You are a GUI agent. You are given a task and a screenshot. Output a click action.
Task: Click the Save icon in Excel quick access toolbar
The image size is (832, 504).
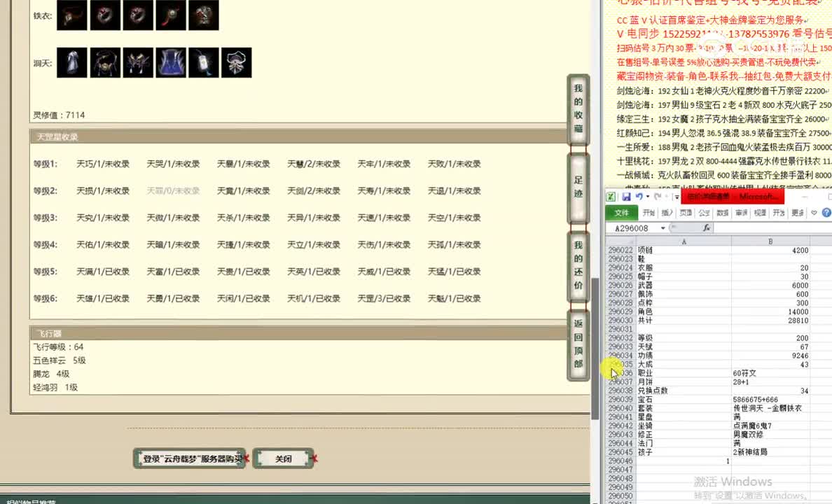pos(627,196)
